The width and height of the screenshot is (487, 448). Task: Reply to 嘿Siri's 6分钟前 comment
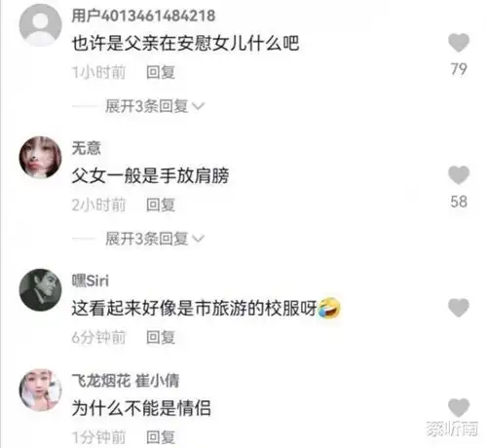(161, 337)
